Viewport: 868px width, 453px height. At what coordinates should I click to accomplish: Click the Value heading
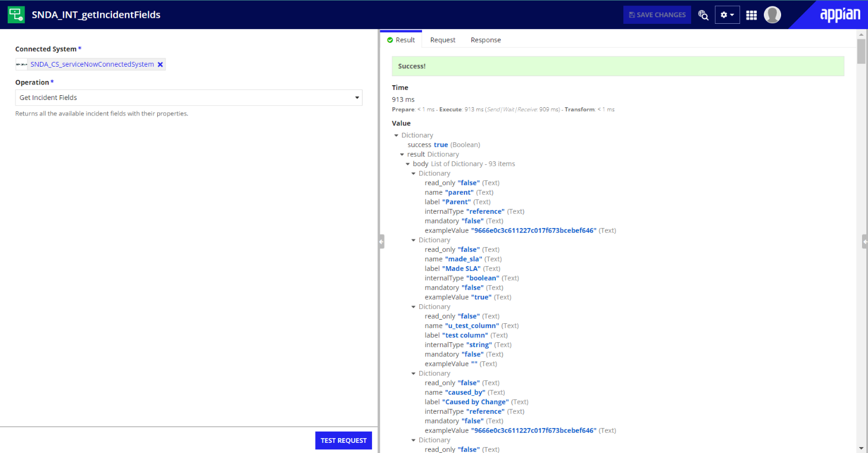tap(401, 123)
